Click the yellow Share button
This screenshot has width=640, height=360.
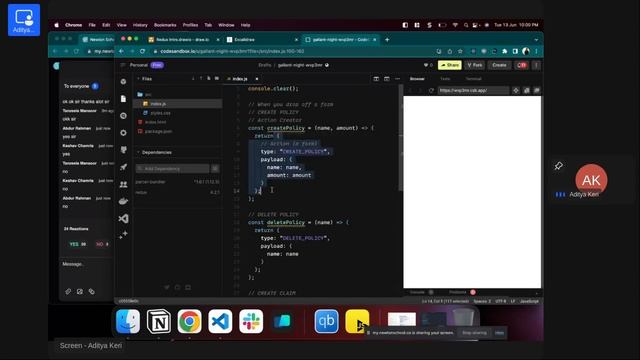[450, 65]
